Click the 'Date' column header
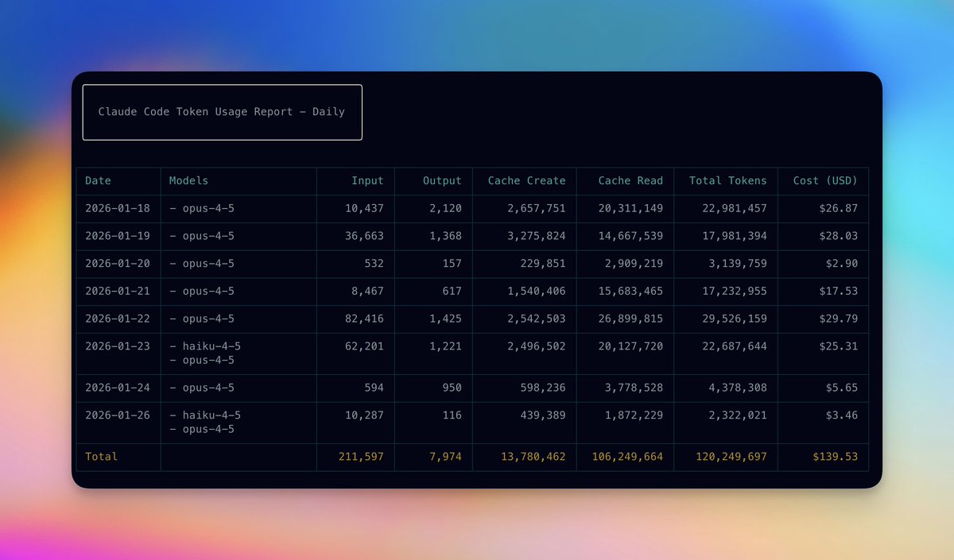The height and width of the screenshot is (560, 954). (x=99, y=181)
